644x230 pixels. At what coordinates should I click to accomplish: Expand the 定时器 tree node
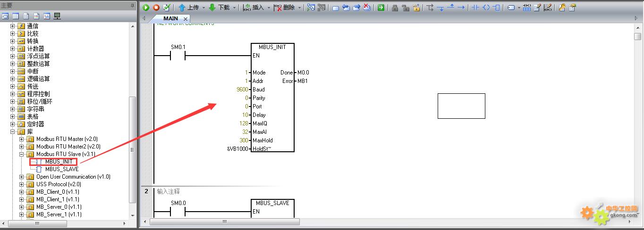pyautogui.click(x=13, y=124)
